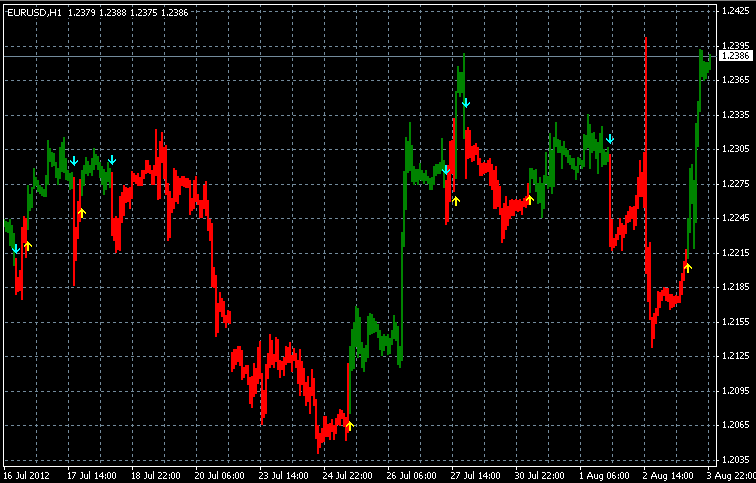
Task: Click the 16 Jul 2012 date label
Action: point(27,476)
